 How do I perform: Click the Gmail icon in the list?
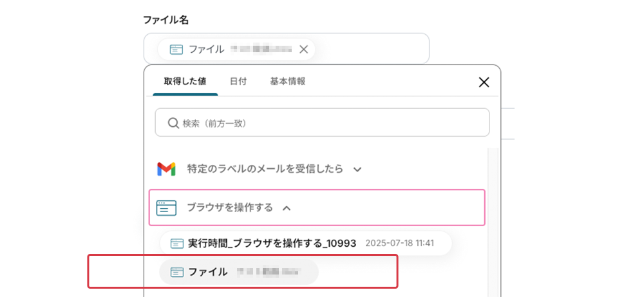(x=166, y=169)
